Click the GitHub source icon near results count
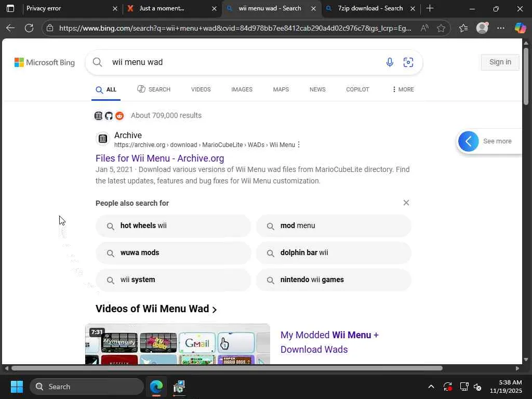 pos(109,116)
